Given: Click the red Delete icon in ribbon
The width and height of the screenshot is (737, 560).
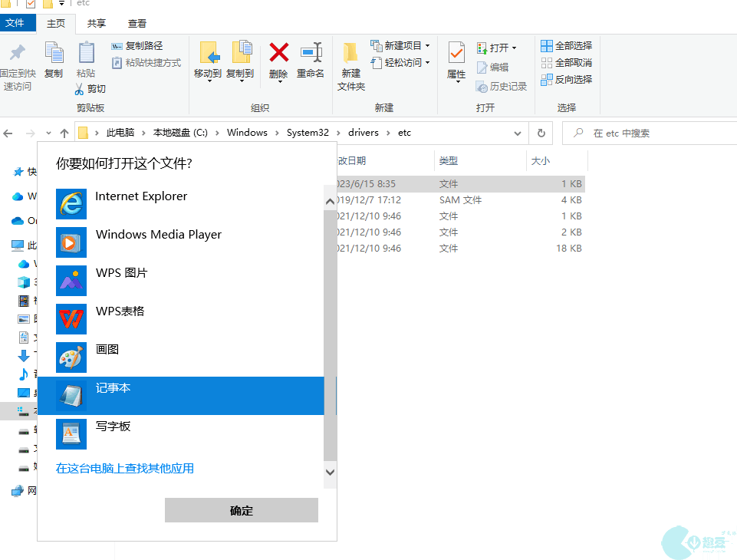Looking at the screenshot, I should 278,54.
